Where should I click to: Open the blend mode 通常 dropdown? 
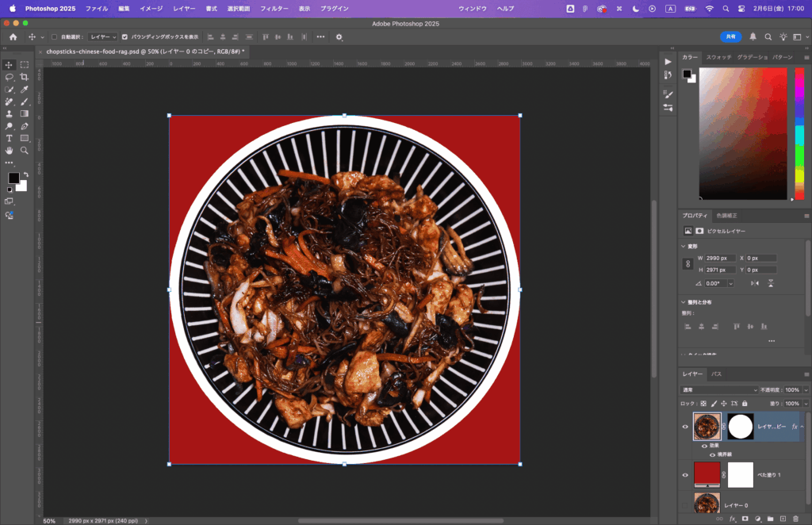pos(719,390)
